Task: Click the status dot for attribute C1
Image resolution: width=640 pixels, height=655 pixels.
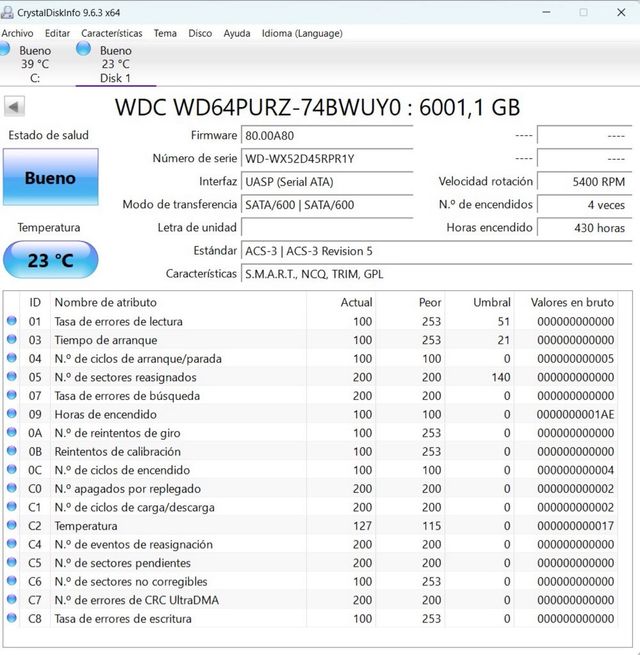Action: point(12,507)
